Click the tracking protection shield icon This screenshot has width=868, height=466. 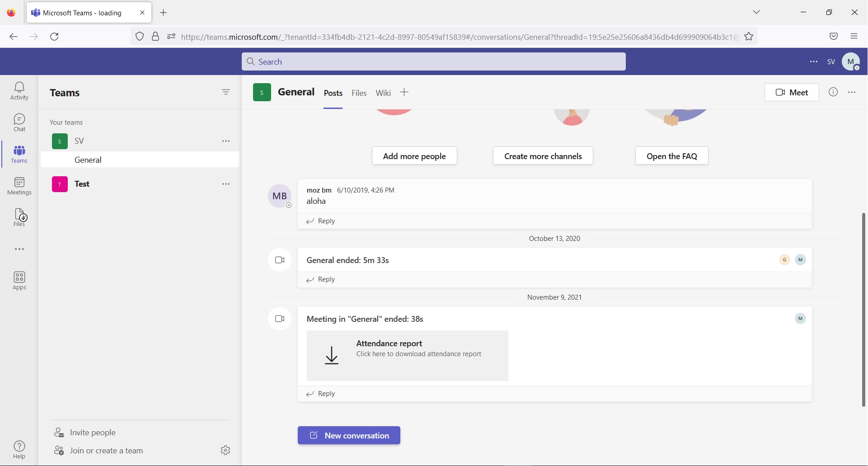pos(140,37)
